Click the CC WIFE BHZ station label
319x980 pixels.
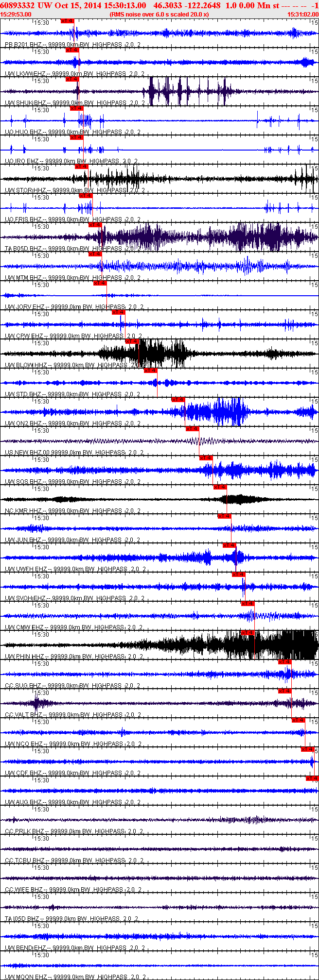(x=24, y=890)
